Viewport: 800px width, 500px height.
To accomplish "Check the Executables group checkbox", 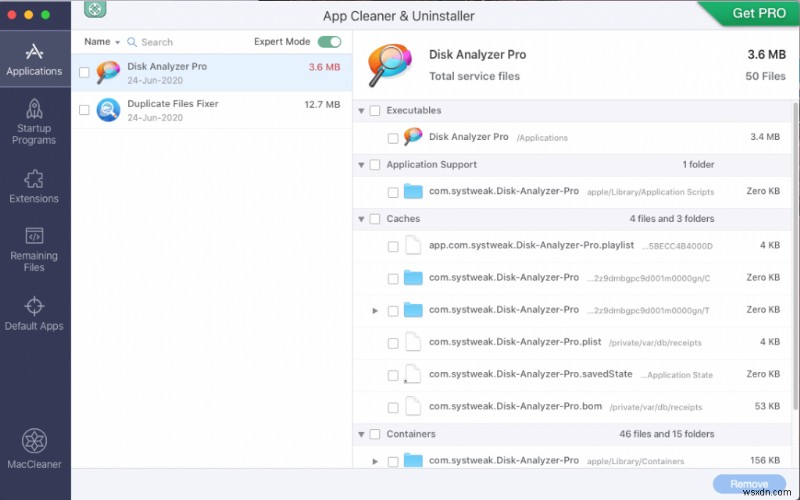I will coord(375,111).
